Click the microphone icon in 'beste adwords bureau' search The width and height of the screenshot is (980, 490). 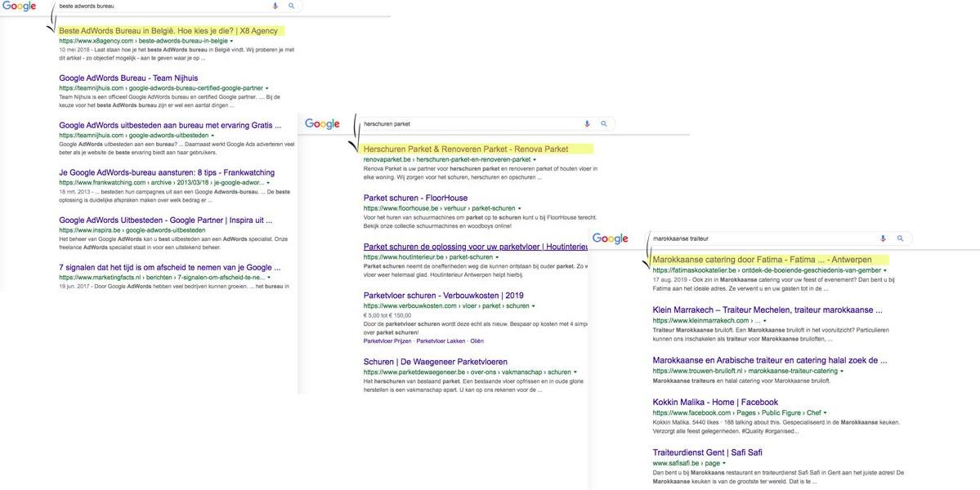click(275, 6)
